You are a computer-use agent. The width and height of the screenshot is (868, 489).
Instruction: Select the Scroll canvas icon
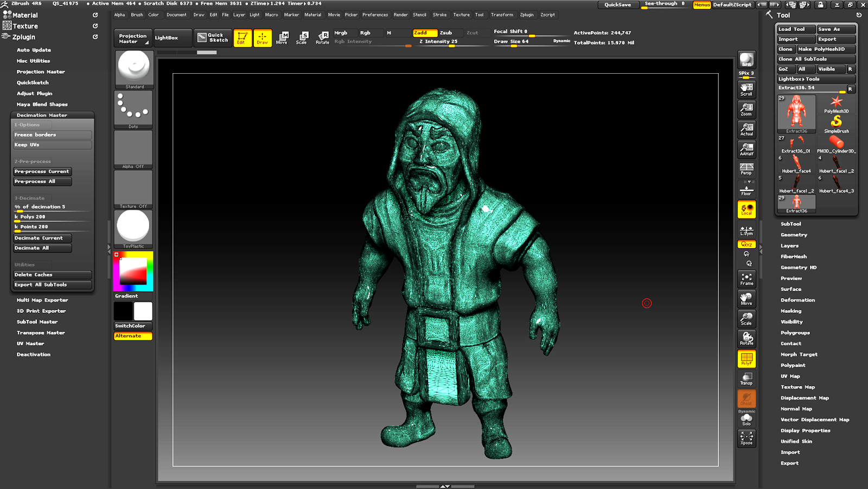(x=746, y=89)
